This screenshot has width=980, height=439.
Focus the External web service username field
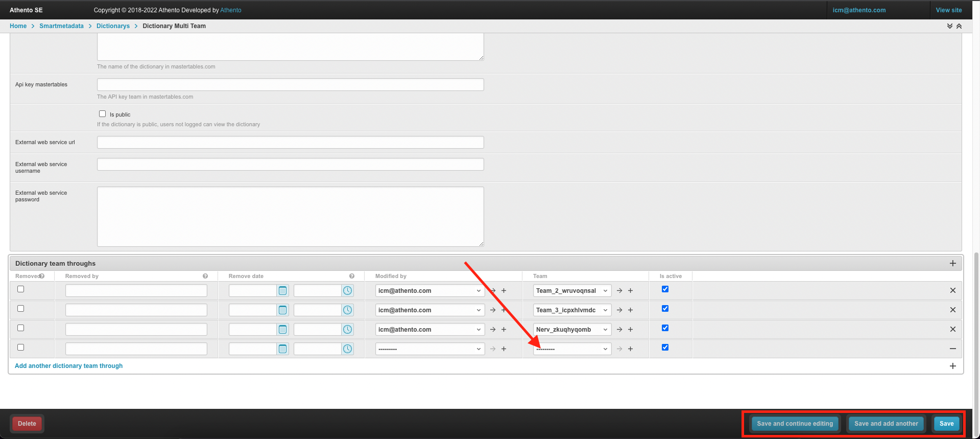pos(291,165)
